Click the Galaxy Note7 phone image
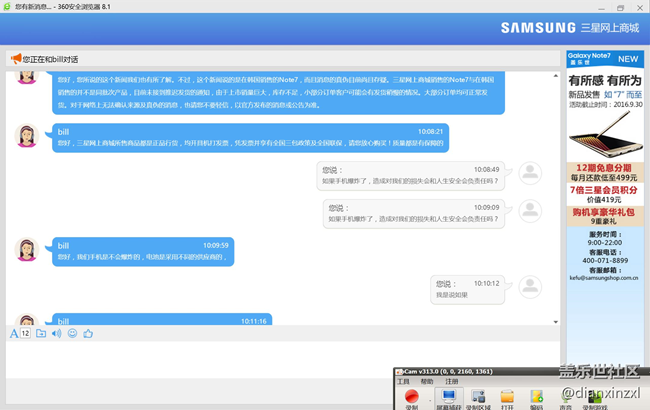 tap(605, 135)
